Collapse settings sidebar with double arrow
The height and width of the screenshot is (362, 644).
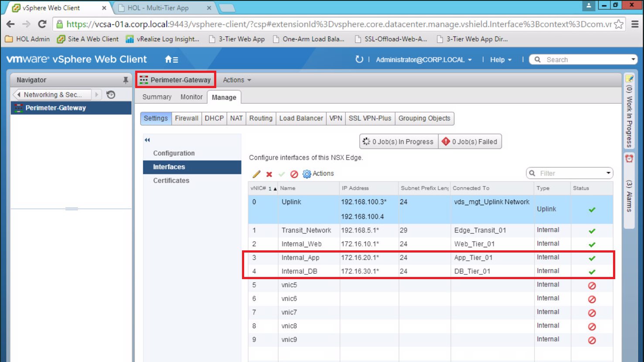click(147, 140)
